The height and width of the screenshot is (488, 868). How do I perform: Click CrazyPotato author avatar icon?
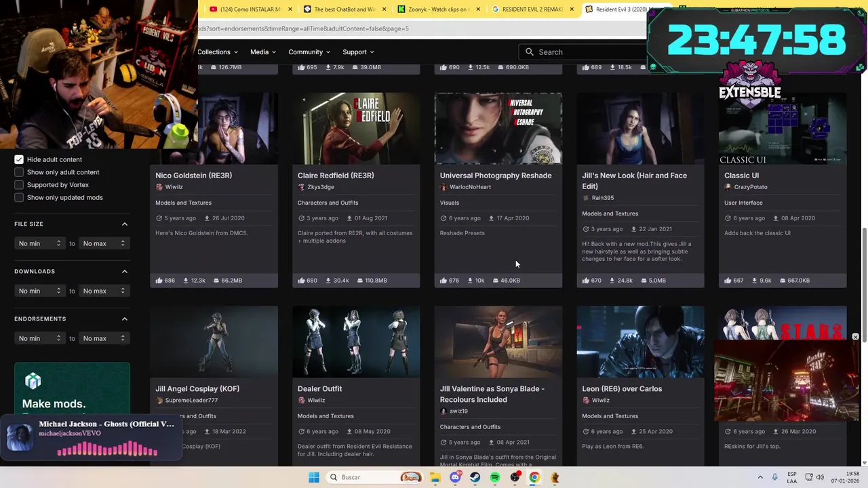728,187
